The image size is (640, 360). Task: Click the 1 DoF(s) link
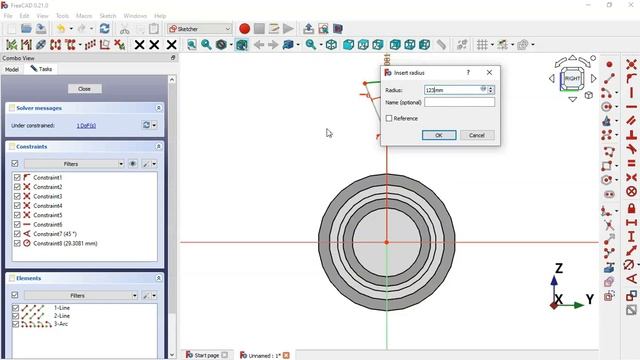pos(86,126)
